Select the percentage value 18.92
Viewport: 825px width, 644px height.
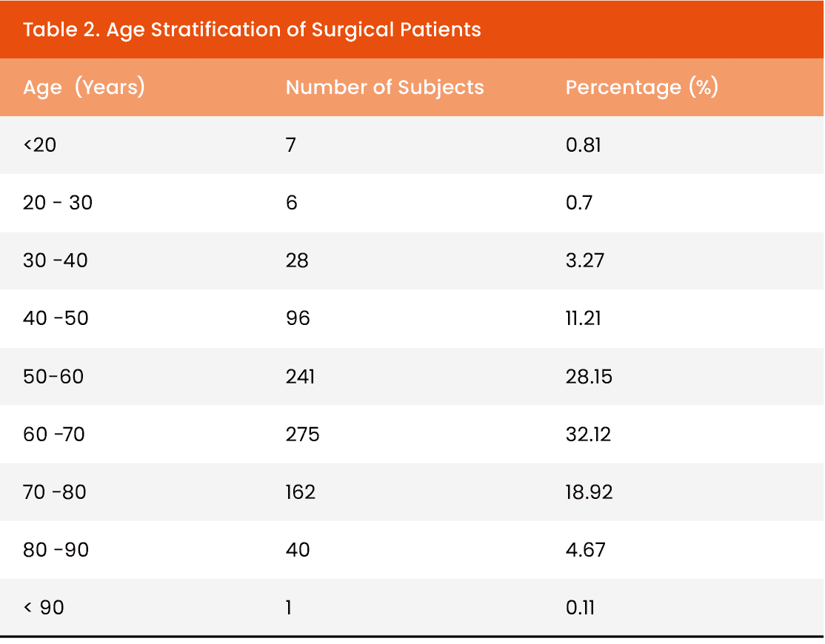[589, 492]
